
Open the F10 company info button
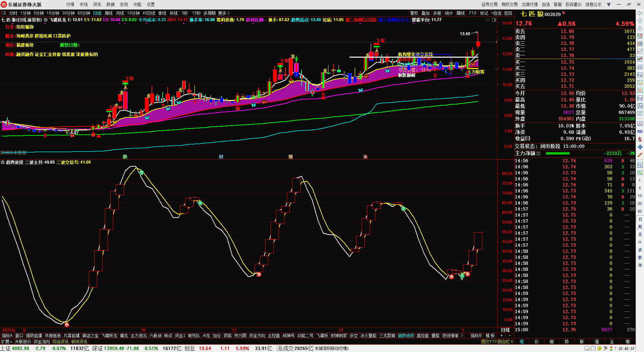[473, 13]
